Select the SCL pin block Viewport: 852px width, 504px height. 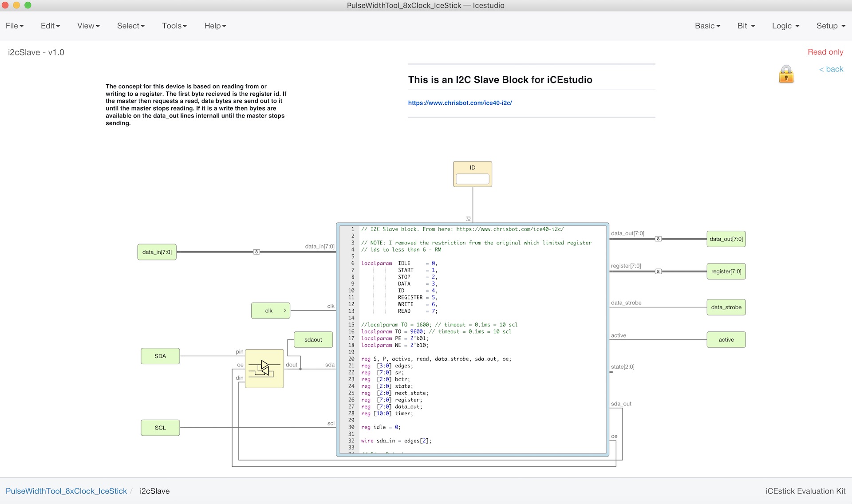[x=160, y=428]
